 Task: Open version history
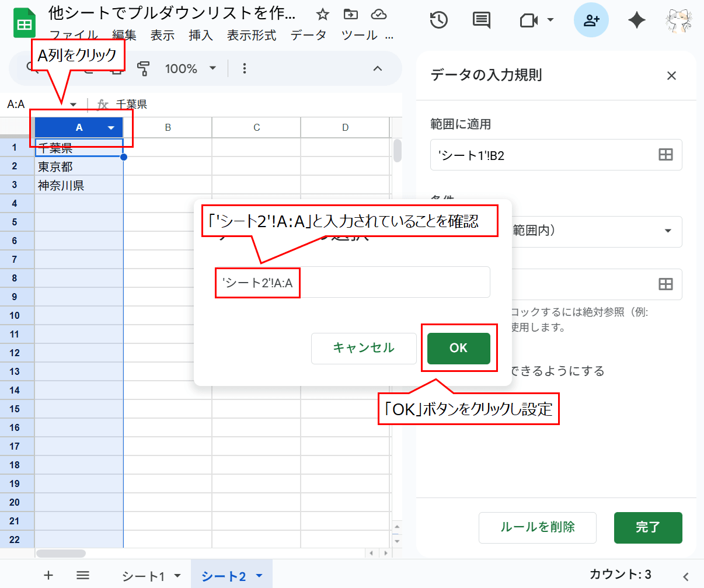pyautogui.click(x=438, y=20)
